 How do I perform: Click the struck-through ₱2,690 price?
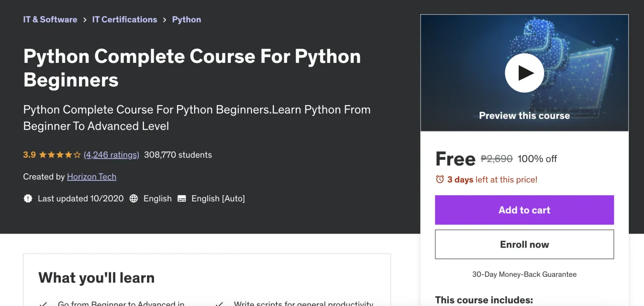pyautogui.click(x=497, y=159)
